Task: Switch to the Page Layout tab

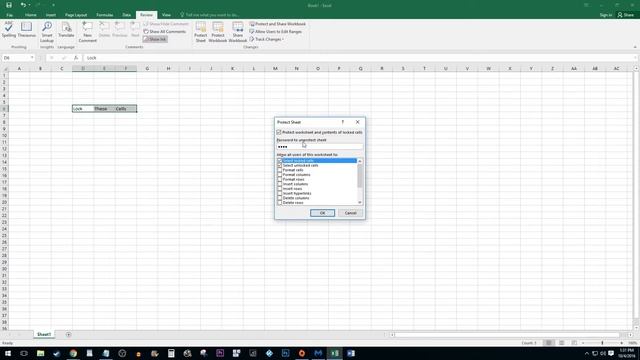Action: pyautogui.click(x=76, y=15)
